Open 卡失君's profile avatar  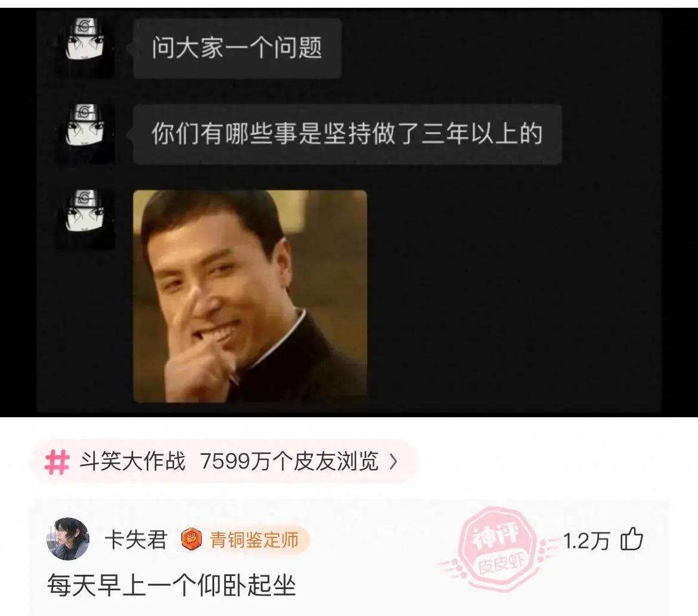point(67,538)
